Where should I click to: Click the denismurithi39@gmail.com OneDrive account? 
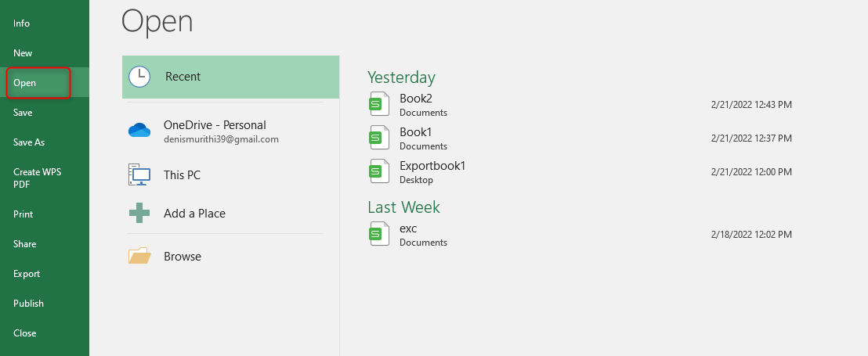click(221, 139)
